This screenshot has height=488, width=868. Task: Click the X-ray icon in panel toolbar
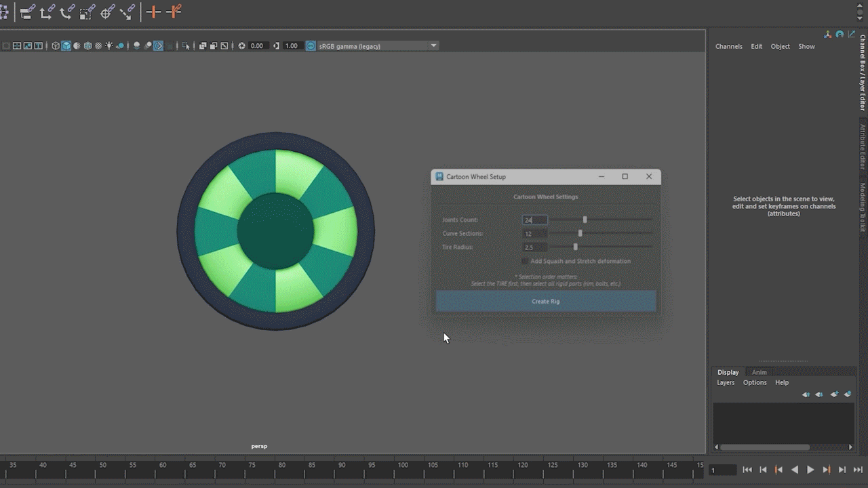point(202,46)
